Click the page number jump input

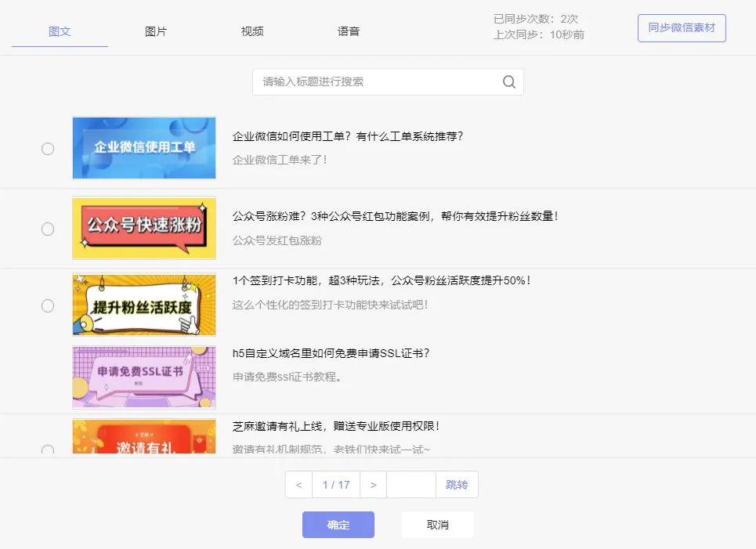click(411, 485)
